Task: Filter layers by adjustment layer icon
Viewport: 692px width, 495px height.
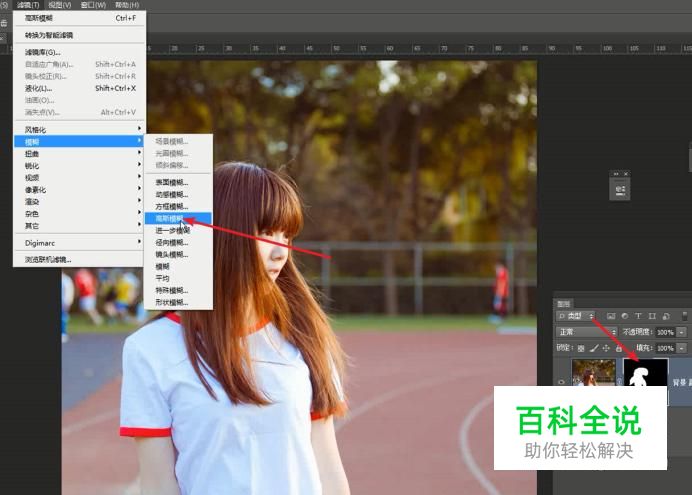Action: 624,316
